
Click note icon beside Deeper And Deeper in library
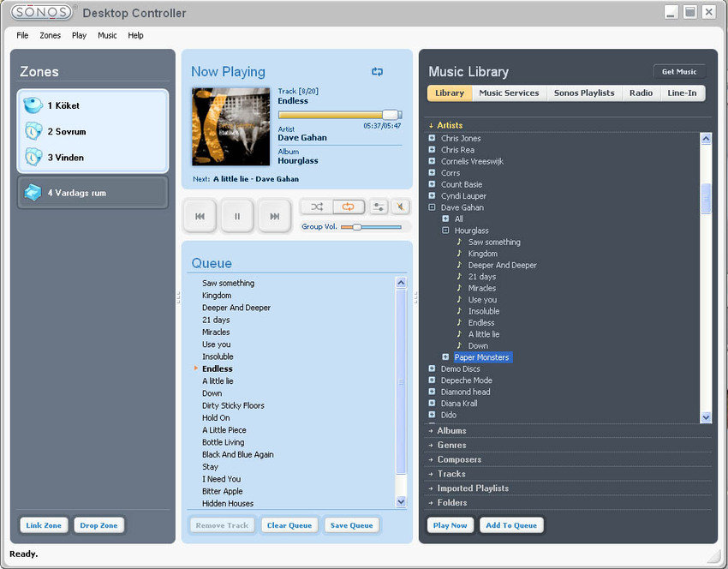[x=459, y=265]
